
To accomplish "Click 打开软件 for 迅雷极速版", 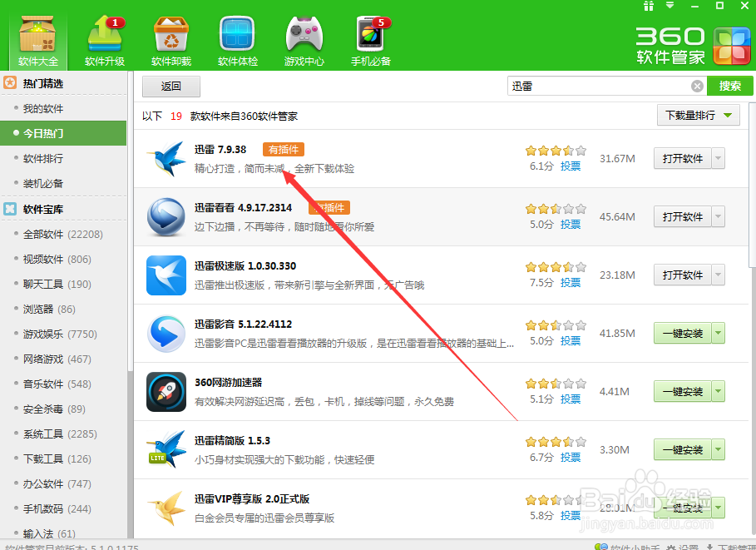I will (682, 275).
